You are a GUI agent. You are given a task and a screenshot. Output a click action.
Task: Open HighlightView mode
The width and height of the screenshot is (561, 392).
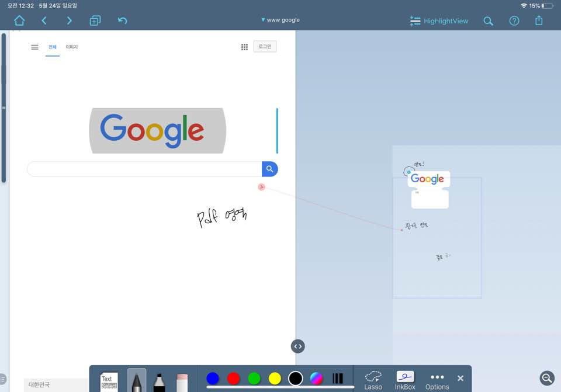pos(439,21)
